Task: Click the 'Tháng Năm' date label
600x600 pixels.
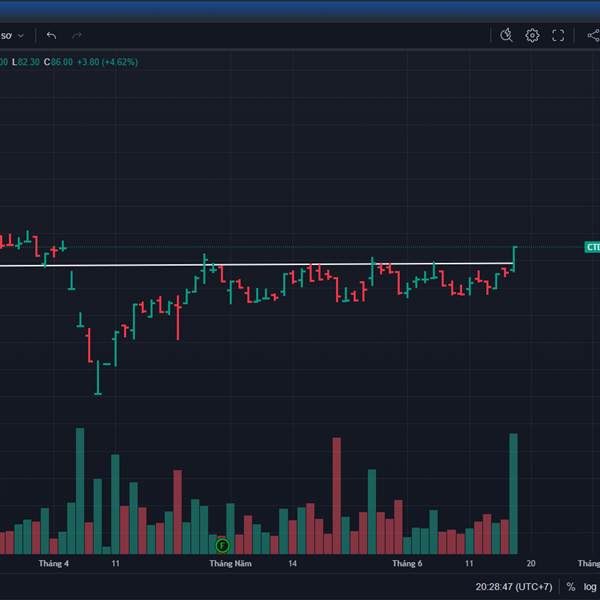Action: pos(230,563)
